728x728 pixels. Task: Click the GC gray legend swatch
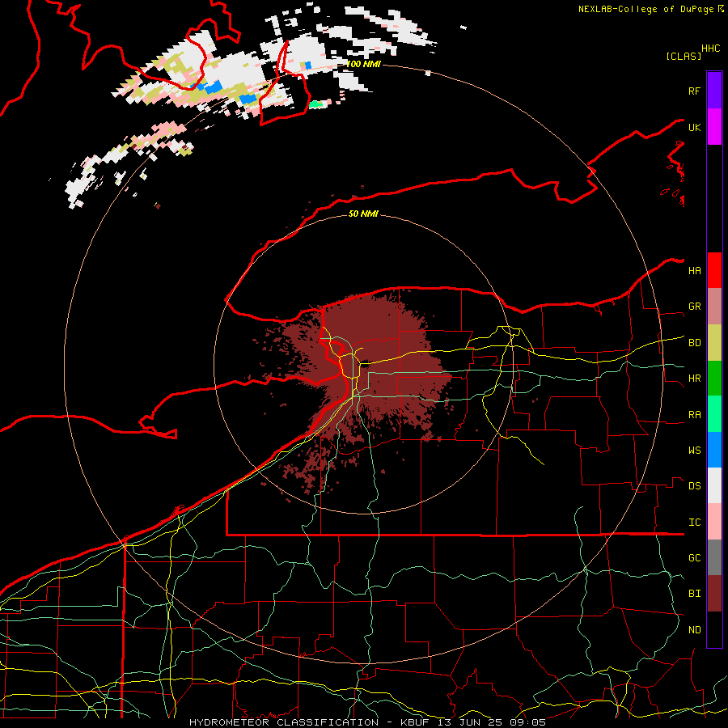click(714, 557)
